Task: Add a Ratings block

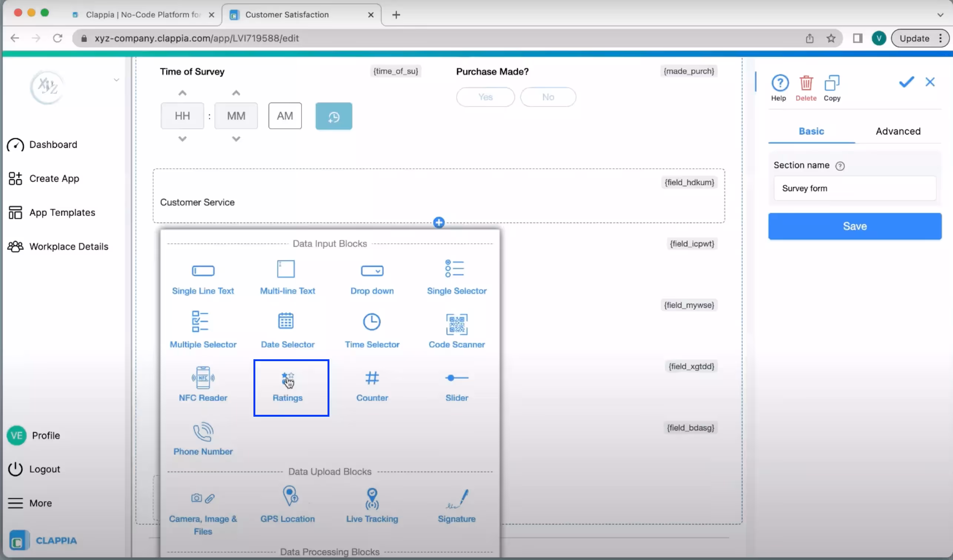Action: (288, 386)
